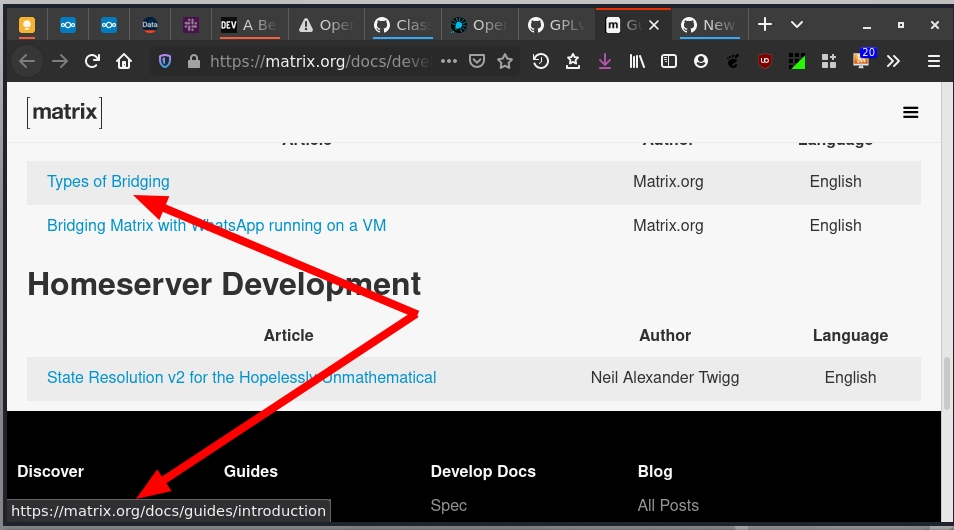Image resolution: width=954 pixels, height=530 pixels.
Task: Switch to the DEV 'A Be' tab
Action: (249, 25)
